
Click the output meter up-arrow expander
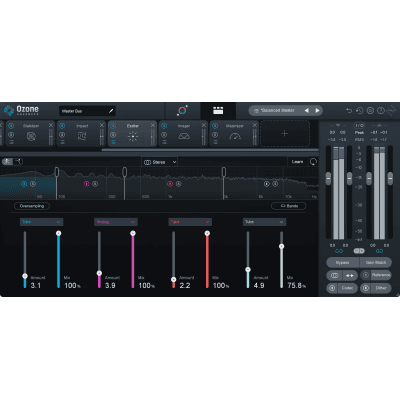(x=379, y=125)
